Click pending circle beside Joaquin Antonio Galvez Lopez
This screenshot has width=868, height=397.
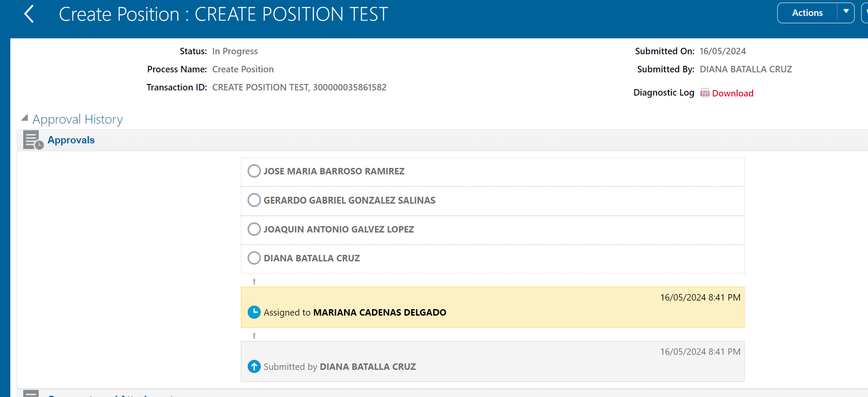coord(254,229)
